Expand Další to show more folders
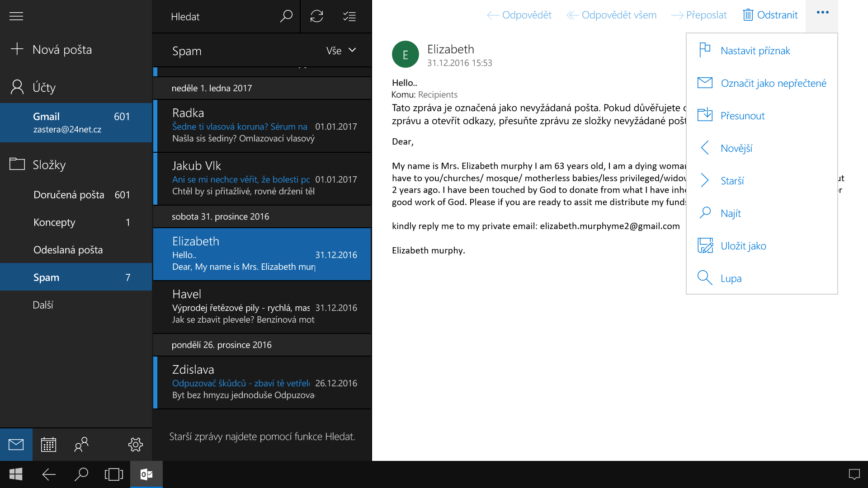This screenshot has width=868, height=488. pyautogui.click(x=43, y=305)
